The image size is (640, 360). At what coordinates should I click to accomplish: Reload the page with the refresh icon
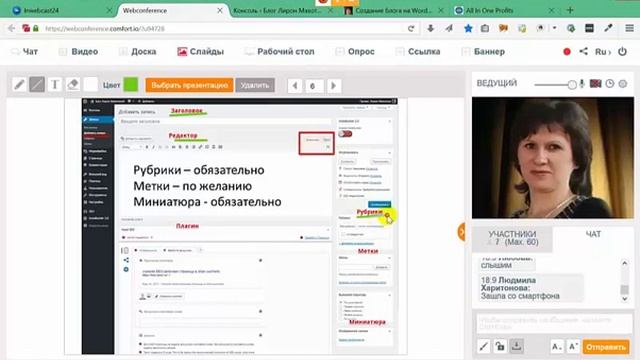[x=411, y=28]
